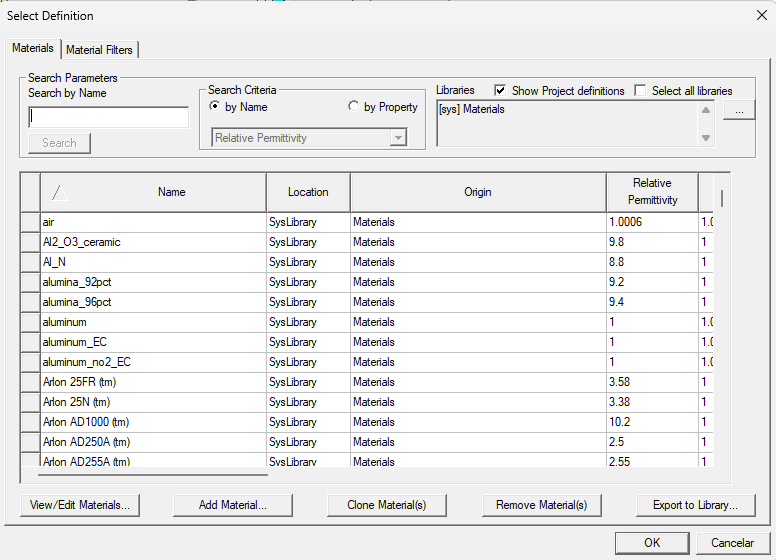Close the Select Definition dialog
The height and width of the screenshot is (560, 776).
click(762, 15)
